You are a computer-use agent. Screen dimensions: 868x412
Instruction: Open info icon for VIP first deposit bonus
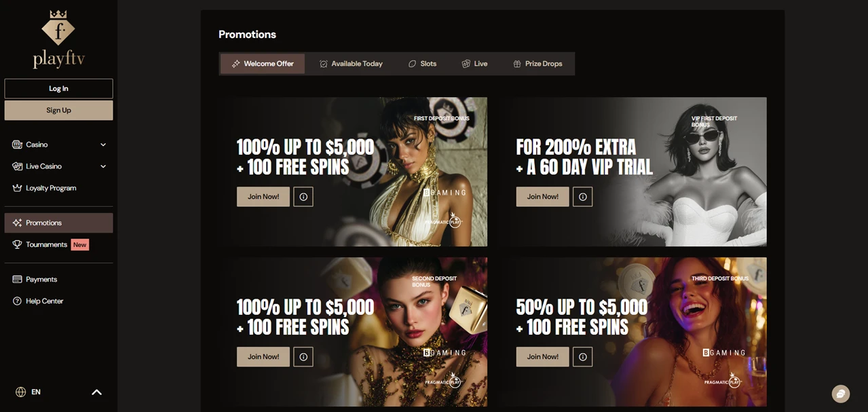coord(583,197)
